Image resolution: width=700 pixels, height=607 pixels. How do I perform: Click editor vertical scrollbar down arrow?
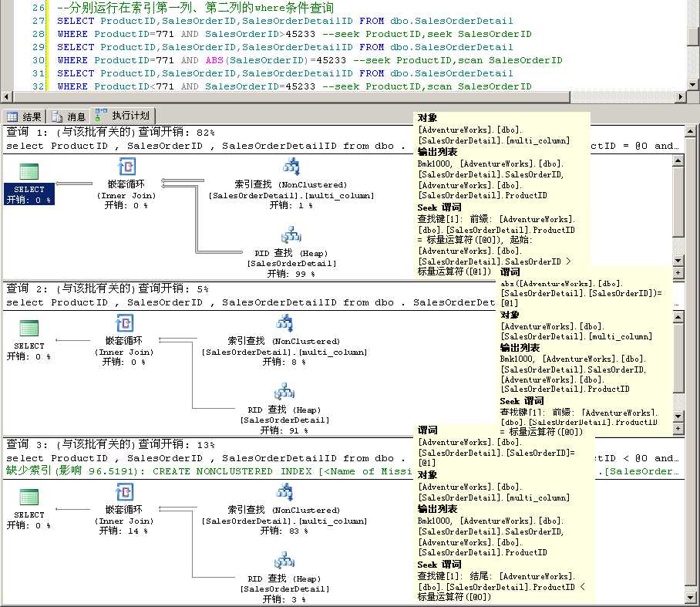coord(692,84)
